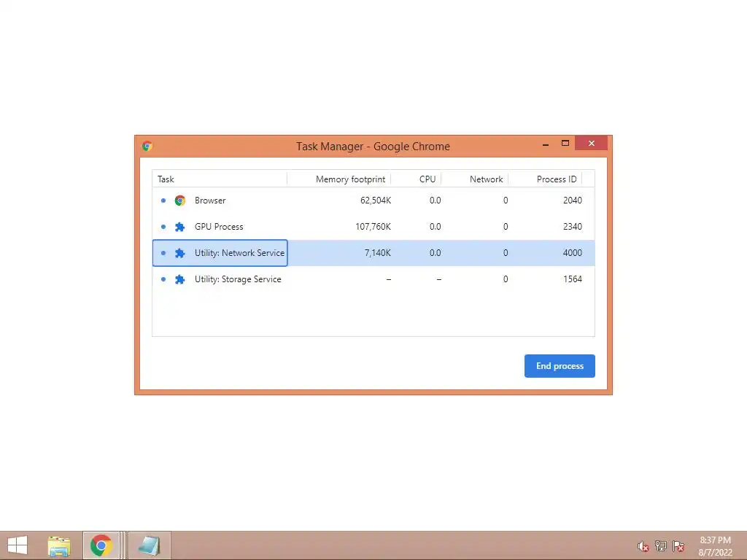Click the puzzle icon beside GPU Process
This screenshot has height=560, width=747.
179,227
